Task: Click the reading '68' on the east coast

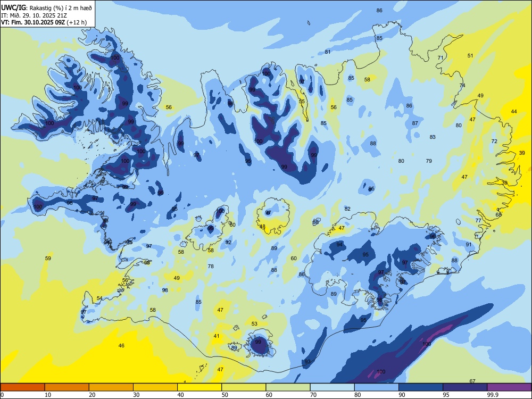Action: click(498, 214)
